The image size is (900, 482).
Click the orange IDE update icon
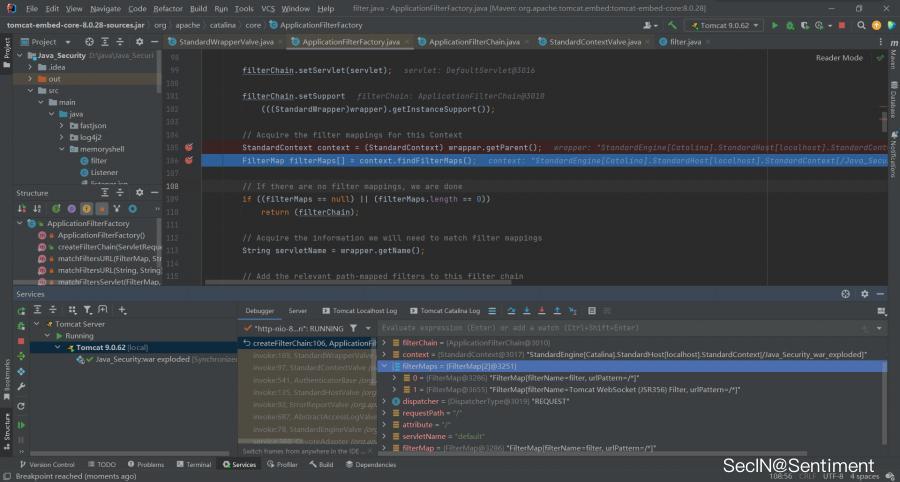pos(876,25)
